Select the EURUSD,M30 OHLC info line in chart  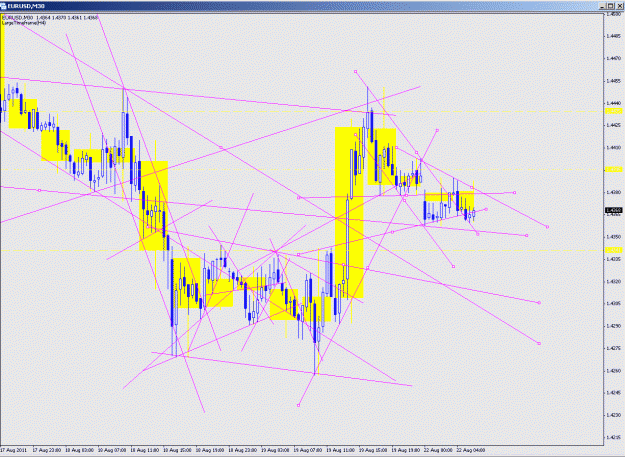tap(50, 18)
